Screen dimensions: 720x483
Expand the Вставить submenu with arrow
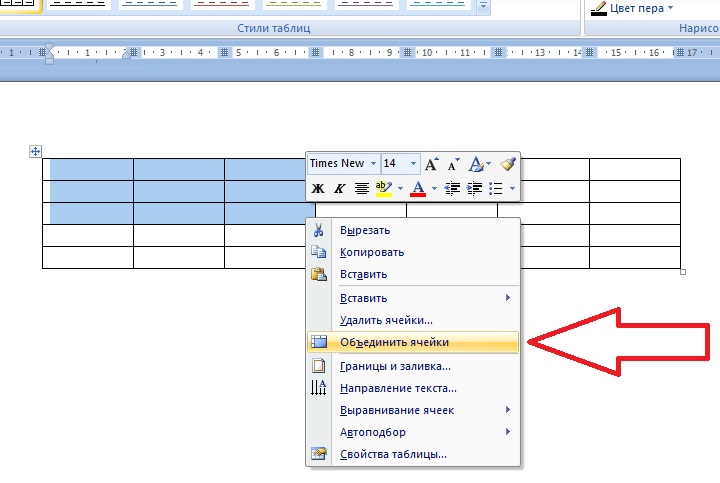[x=413, y=298]
